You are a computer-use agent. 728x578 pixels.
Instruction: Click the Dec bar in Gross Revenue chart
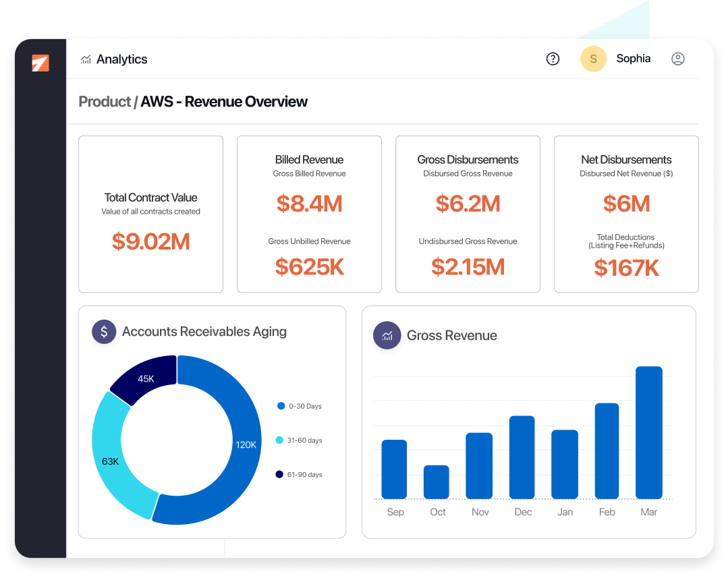tap(522, 457)
